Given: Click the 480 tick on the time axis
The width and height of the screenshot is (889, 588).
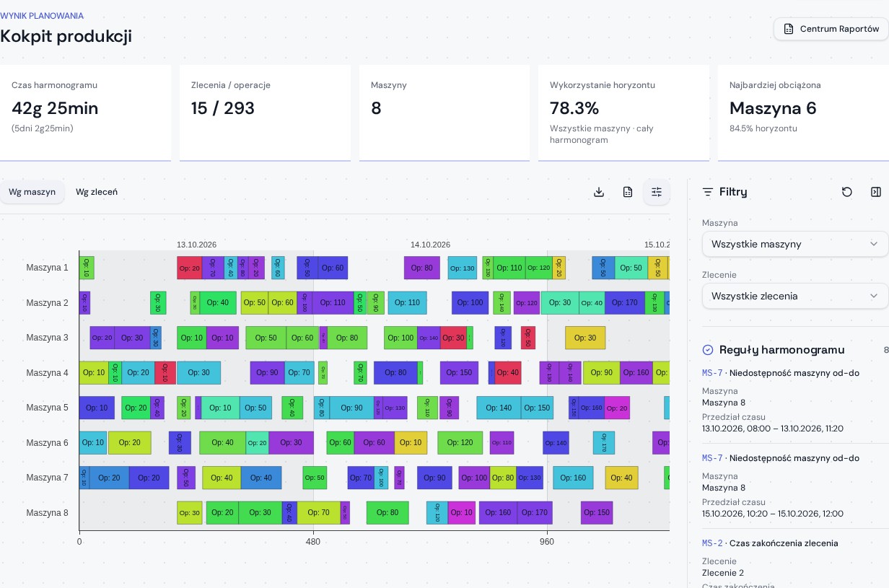Looking at the screenshot, I should pyautogui.click(x=312, y=542).
